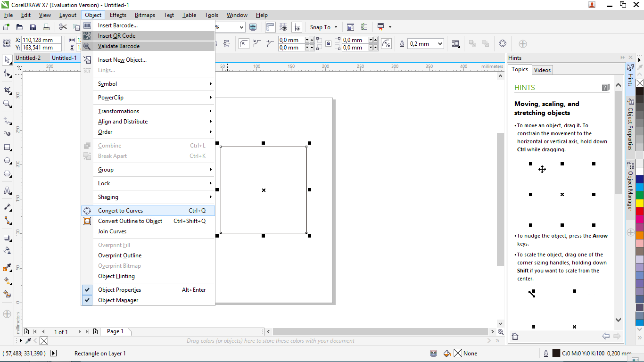This screenshot has height=362, width=644.
Task: Click the Cut scissors icon
Action: coord(63,27)
